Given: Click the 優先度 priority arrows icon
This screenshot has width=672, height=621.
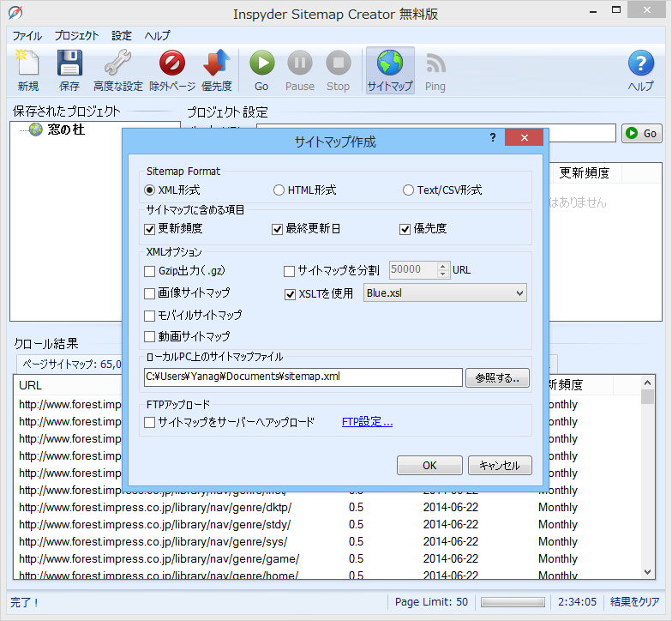Looking at the screenshot, I should [x=216, y=70].
